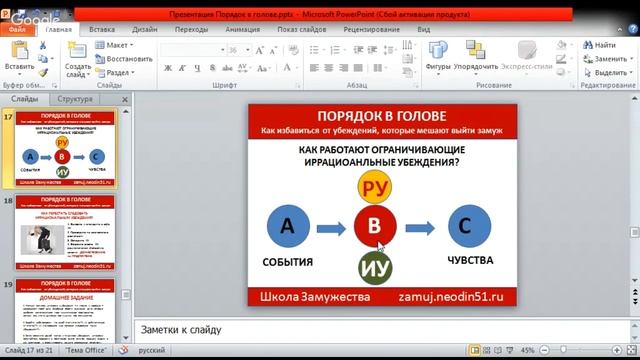The width and height of the screenshot is (640, 360).
Task: Select the slide 18 thumbnail
Action: coord(65,232)
